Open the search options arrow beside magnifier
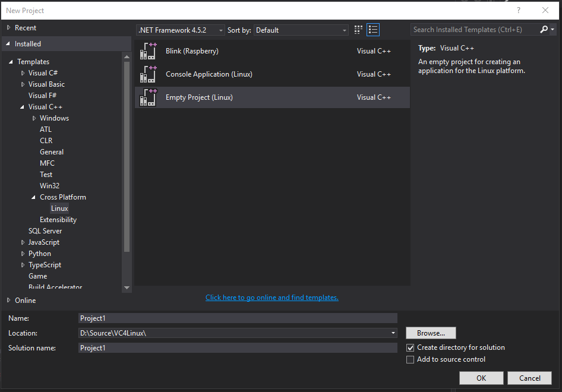This screenshot has height=392, width=562. point(552,29)
